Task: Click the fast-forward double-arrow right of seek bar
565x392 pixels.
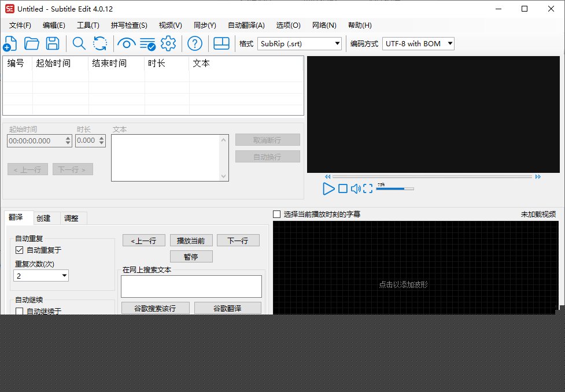Action: 538,176
